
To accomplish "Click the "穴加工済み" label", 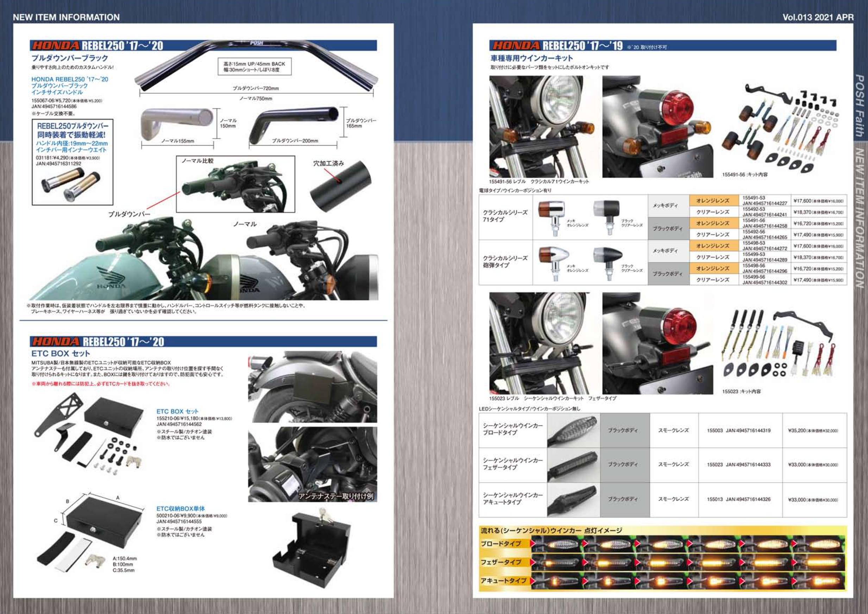I will [328, 163].
